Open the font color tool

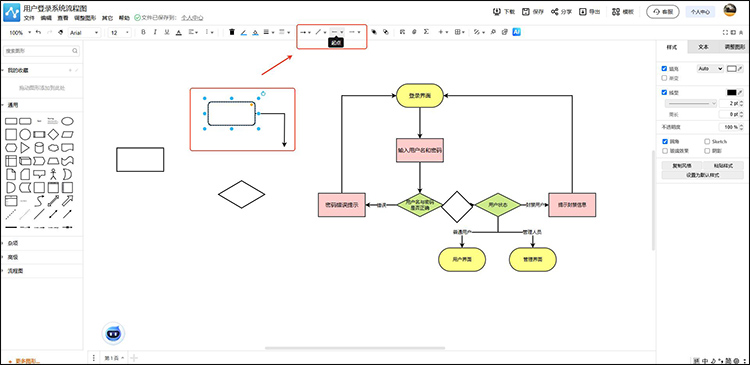tap(179, 32)
